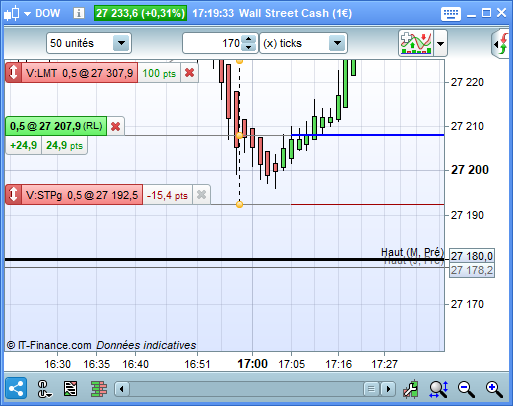
Task: Click the horizontal scrollbar thumb grip
Action: (371, 389)
